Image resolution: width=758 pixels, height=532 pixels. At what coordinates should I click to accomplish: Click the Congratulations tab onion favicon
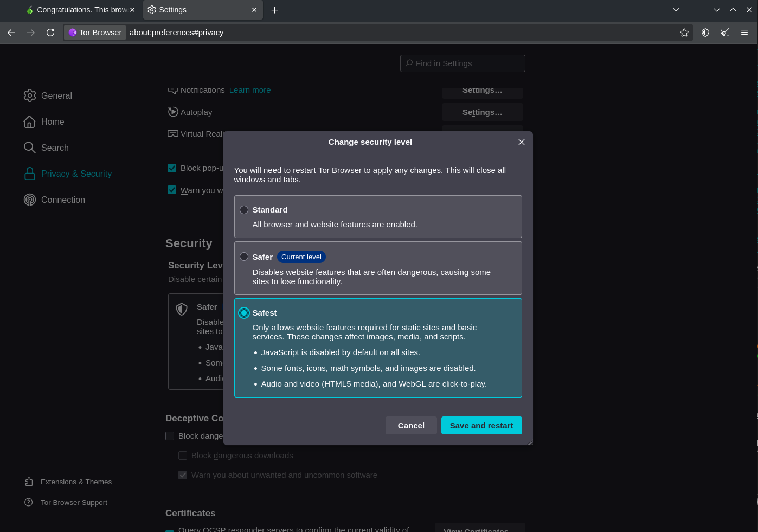(30, 10)
